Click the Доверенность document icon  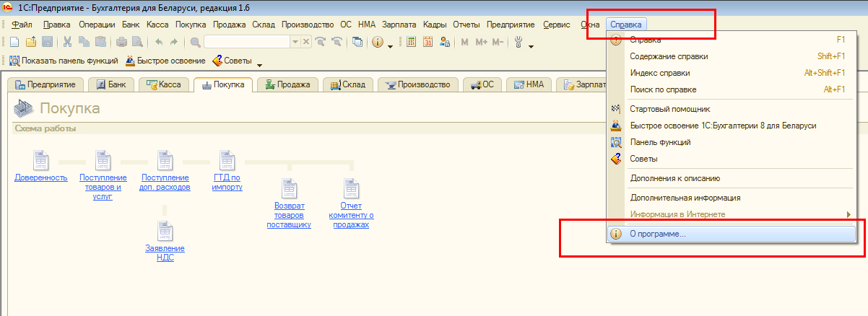click(40, 160)
